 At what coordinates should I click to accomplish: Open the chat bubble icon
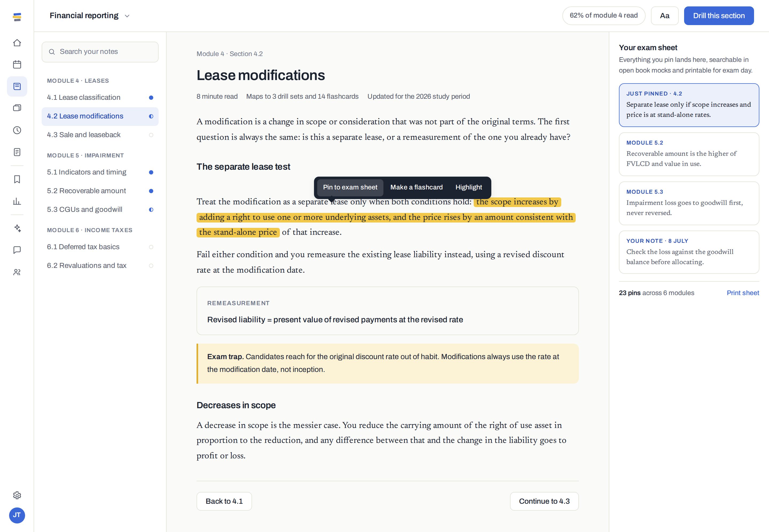coord(17,250)
